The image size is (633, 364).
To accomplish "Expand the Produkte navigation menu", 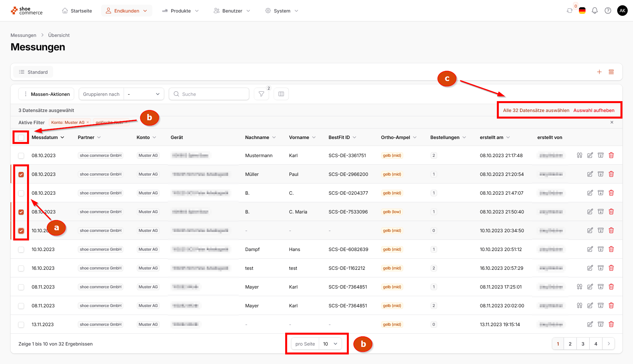I will [181, 11].
